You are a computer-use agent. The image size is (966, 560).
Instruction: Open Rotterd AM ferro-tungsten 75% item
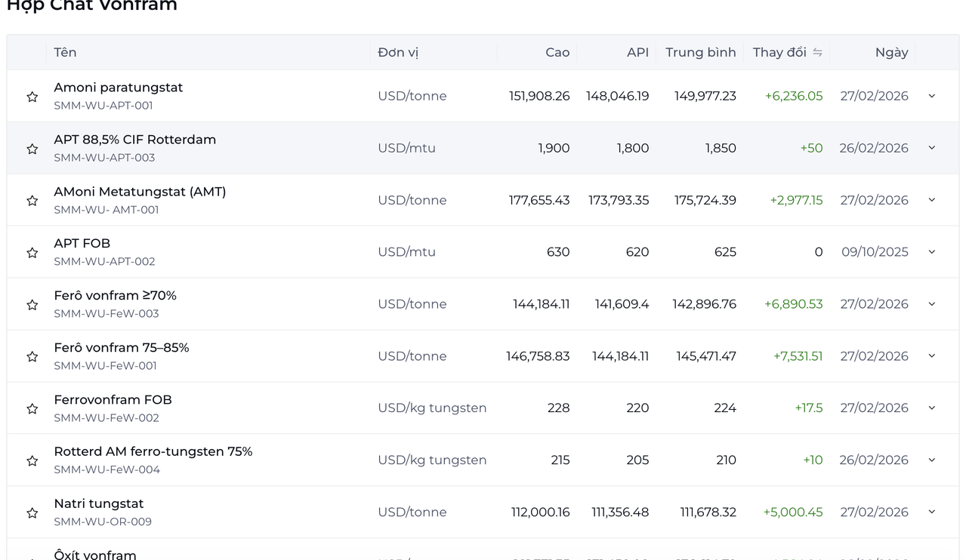[153, 451]
